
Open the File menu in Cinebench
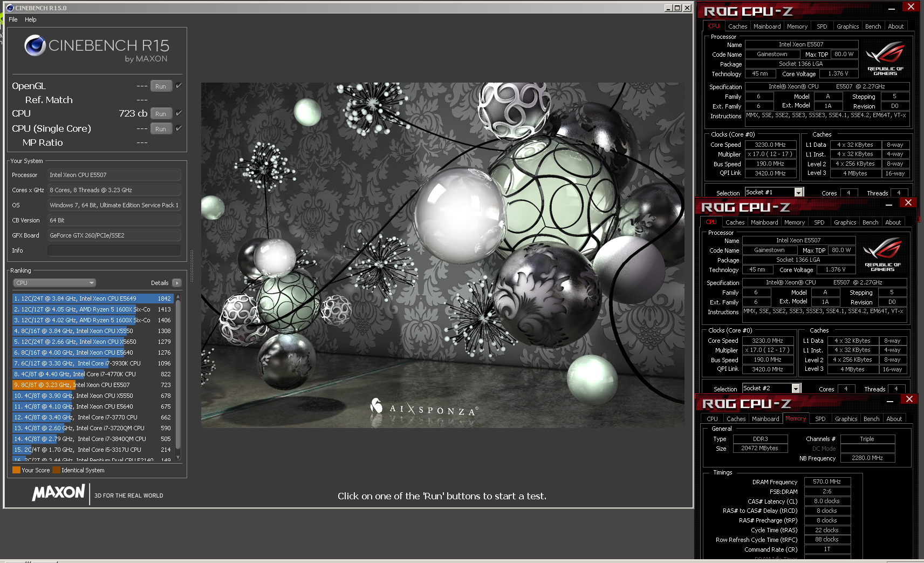(13, 19)
